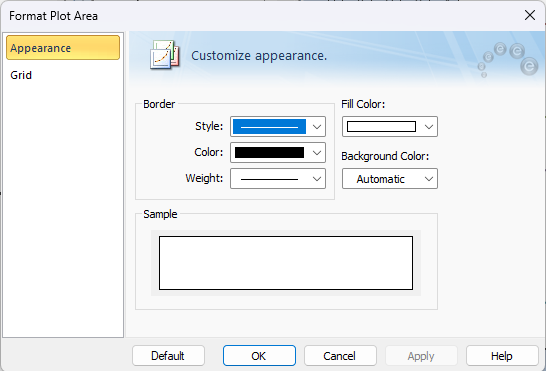Confirm with the OK button
The height and width of the screenshot is (371, 546).
(259, 356)
